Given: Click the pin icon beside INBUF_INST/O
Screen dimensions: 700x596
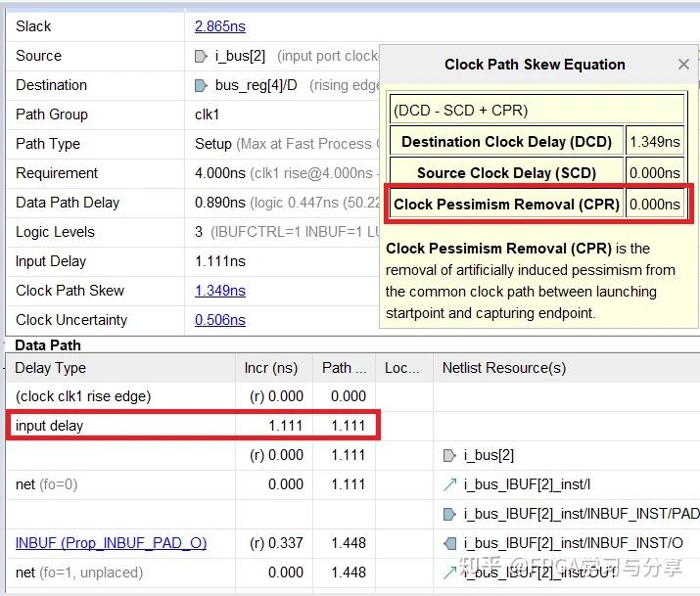Looking at the screenshot, I should pyautogui.click(x=449, y=543).
